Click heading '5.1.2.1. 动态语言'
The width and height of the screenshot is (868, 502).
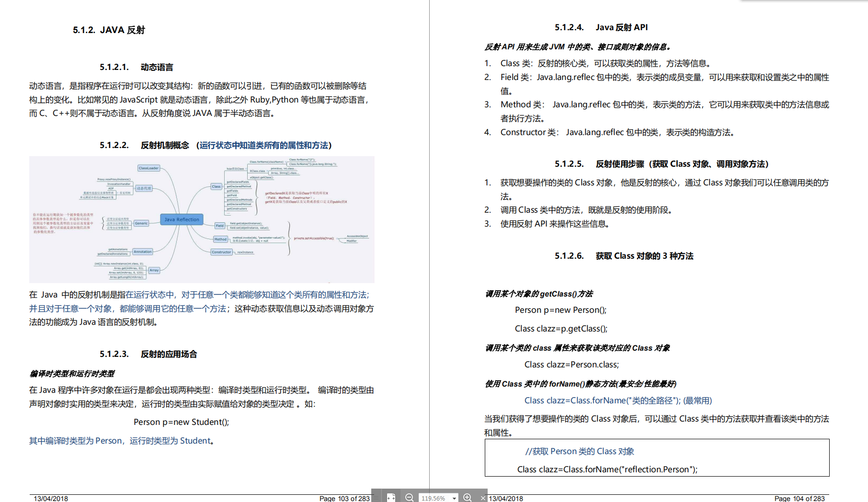(x=137, y=67)
